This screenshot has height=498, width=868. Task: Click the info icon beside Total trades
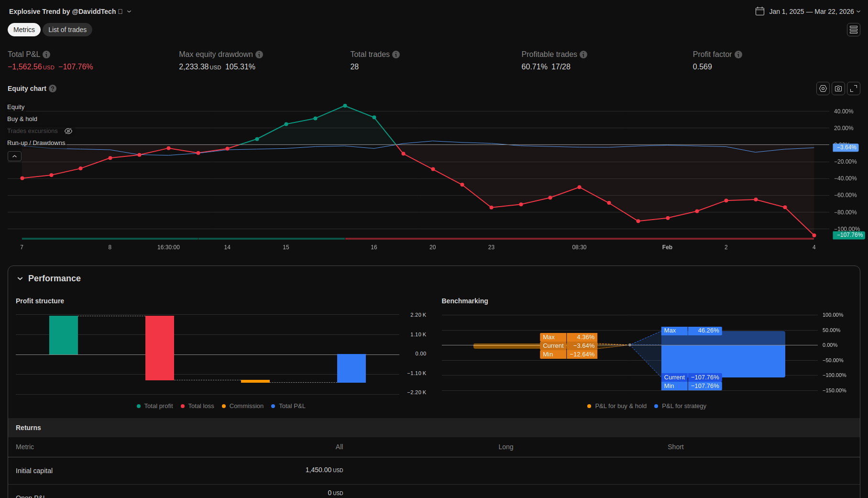(x=396, y=55)
